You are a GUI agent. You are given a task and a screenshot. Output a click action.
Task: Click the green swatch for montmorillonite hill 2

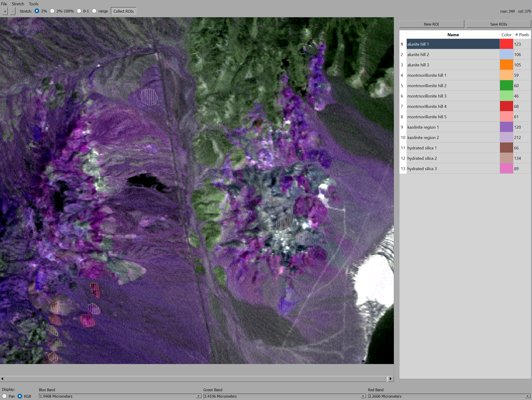coord(506,86)
